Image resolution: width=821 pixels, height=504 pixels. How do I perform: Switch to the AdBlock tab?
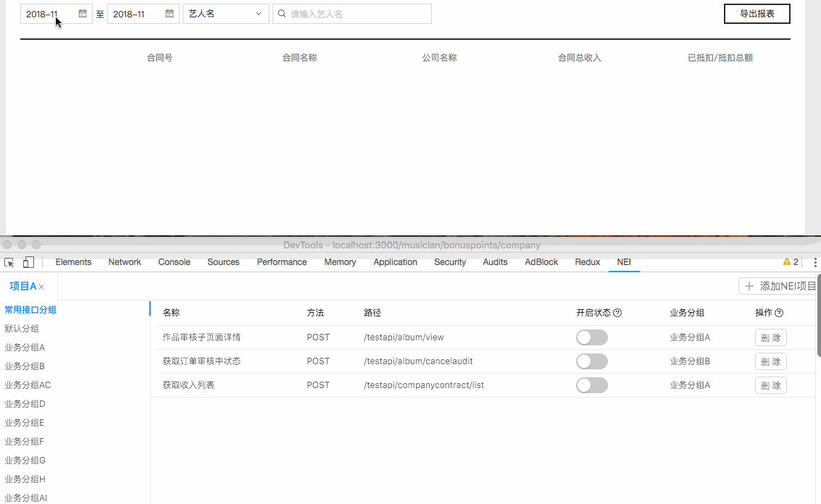click(x=541, y=262)
